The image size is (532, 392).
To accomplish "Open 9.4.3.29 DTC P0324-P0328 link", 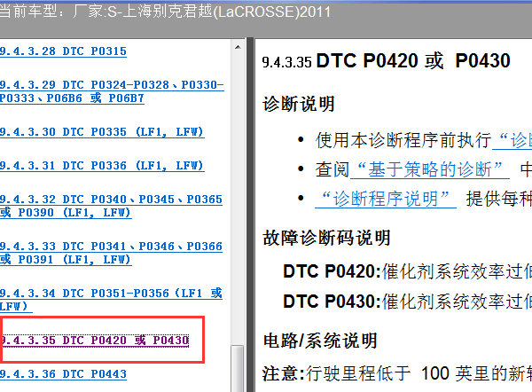I will [112, 91].
